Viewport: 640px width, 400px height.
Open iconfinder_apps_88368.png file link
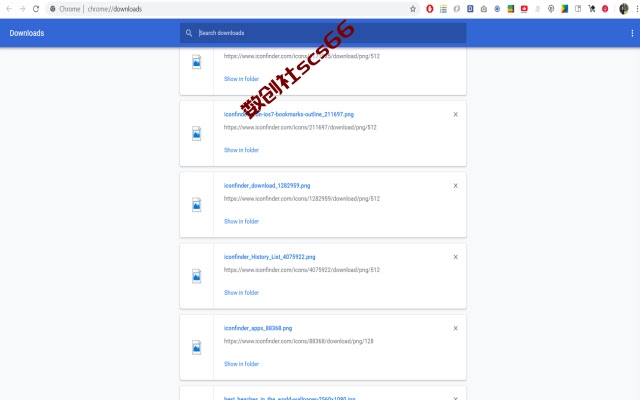258,328
